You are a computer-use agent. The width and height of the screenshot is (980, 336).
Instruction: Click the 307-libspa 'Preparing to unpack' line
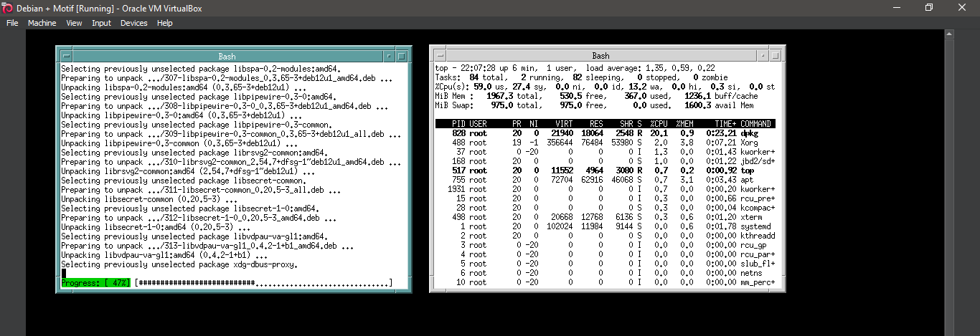tap(227, 78)
